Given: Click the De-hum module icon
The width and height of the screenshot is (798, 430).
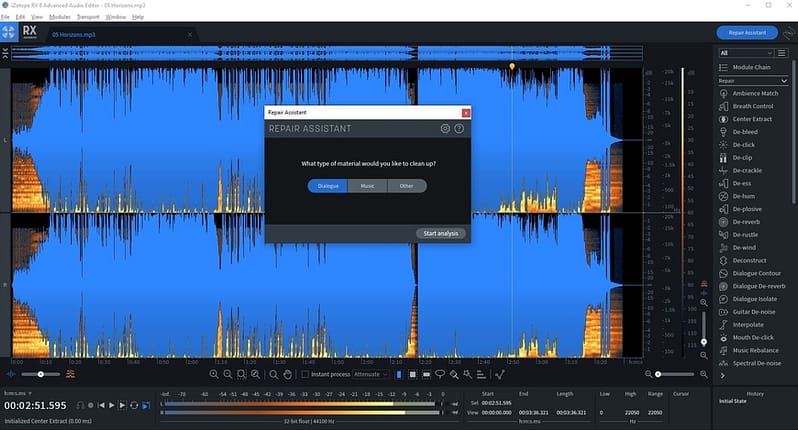Looking at the screenshot, I should click(723, 196).
